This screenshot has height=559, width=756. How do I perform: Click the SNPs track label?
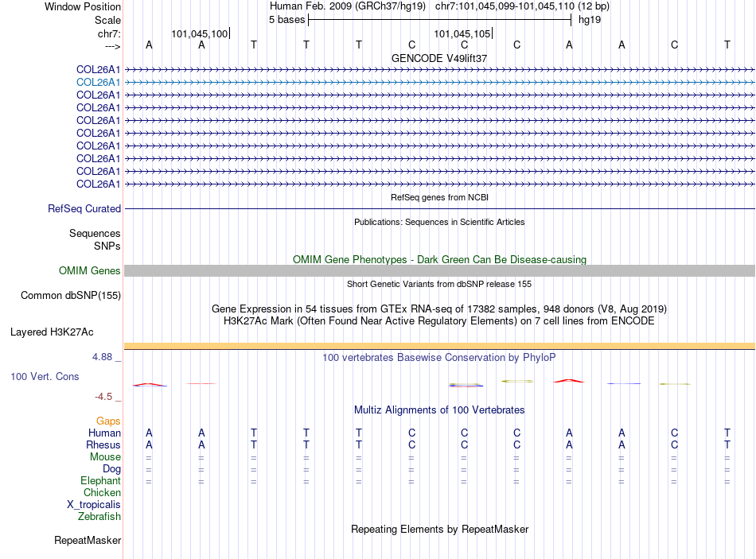click(107, 246)
